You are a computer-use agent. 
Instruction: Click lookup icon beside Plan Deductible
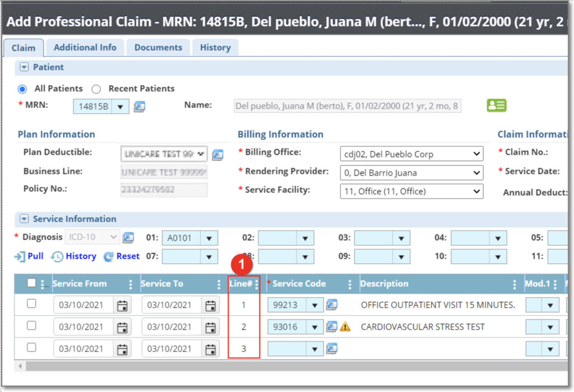pyautogui.click(x=217, y=154)
